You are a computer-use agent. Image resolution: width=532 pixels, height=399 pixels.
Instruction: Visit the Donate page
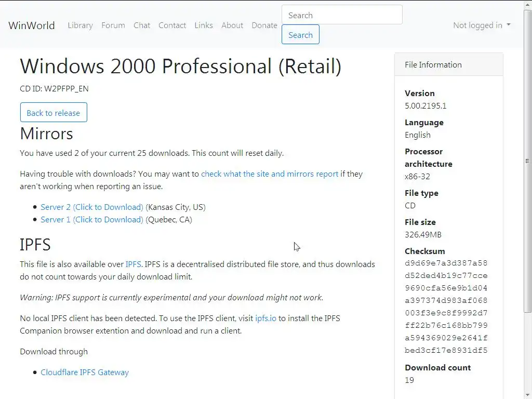pyautogui.click(x=264, y=25)
